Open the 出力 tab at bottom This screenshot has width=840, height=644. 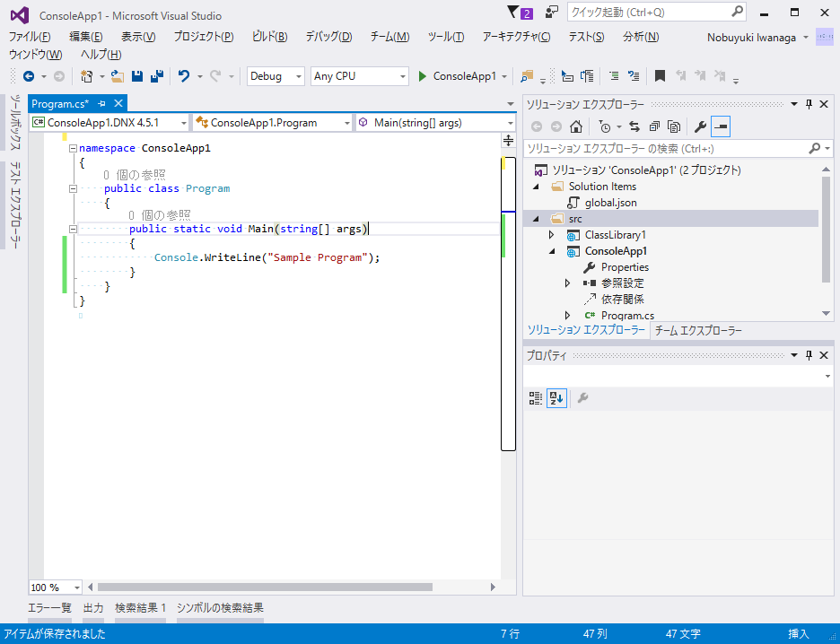point(93,608)
